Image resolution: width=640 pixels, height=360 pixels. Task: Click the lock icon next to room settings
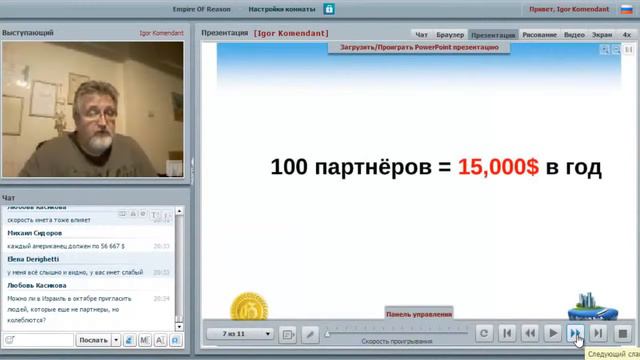pyautogui.click(x=329, y=9)
